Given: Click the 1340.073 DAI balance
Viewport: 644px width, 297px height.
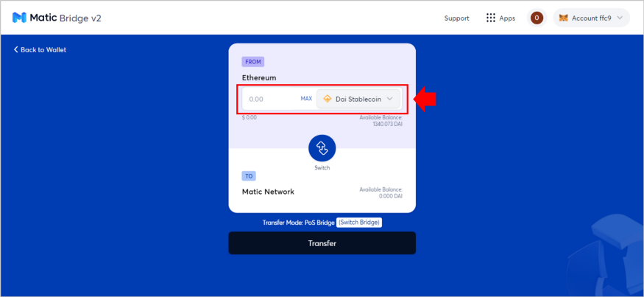Looking at the screenshot, I should 387,123.
